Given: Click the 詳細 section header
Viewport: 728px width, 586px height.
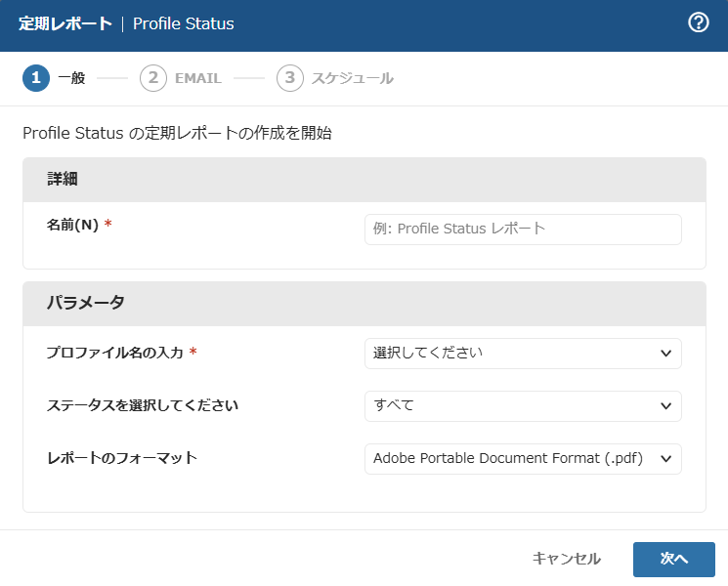Looking at the screenshot, I should (364, 180).
